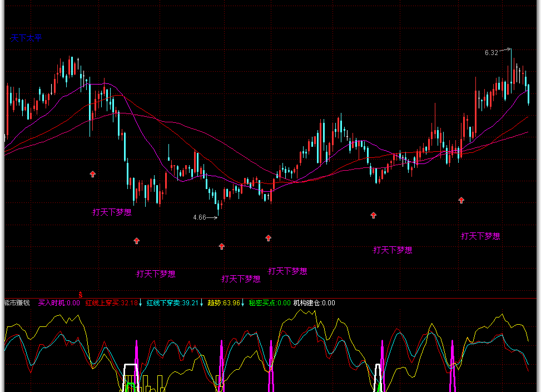Click the 机构建仓:0.00 readout
This screenshot has height=392, width=541.
click(314, 303)
